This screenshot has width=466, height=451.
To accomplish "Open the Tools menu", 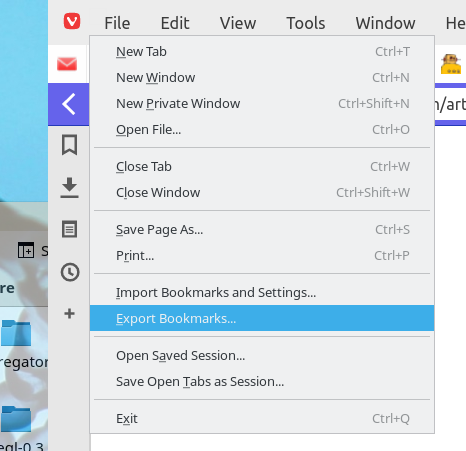I will [x=306, y=23].
